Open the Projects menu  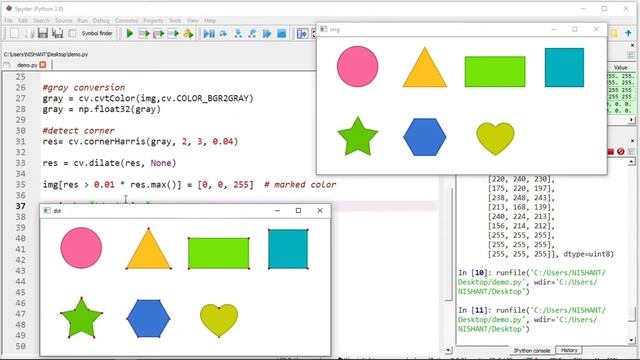153,20
